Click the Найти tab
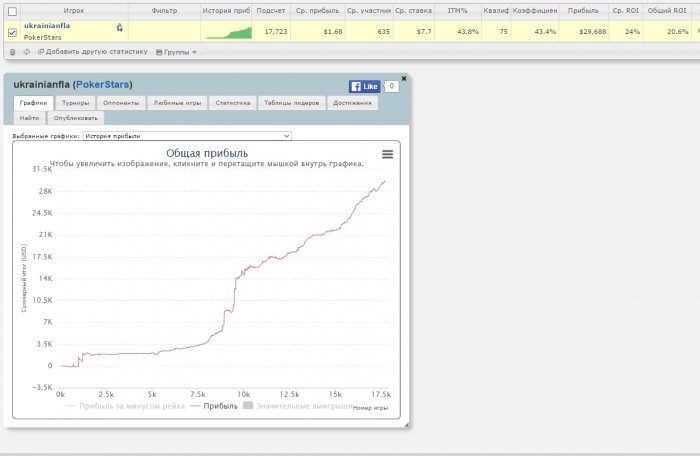The height and width of the screenshot is (456, 700). 29,118
